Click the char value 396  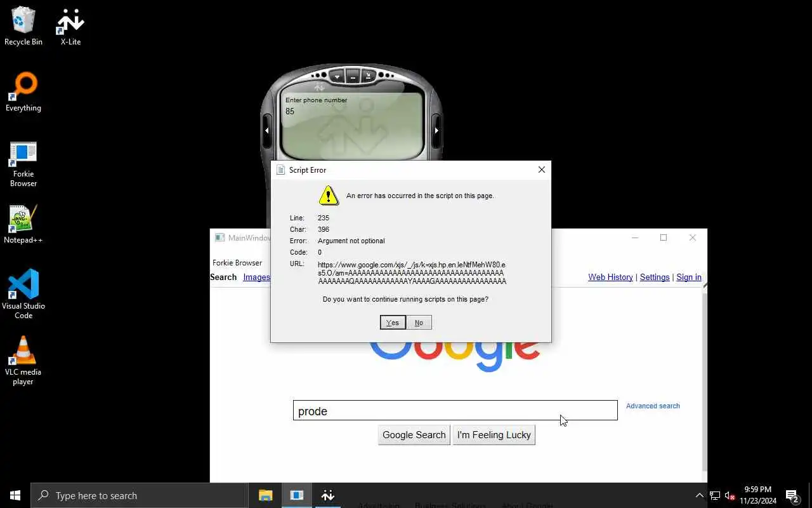pyautogui.click(x=323, y=229)
